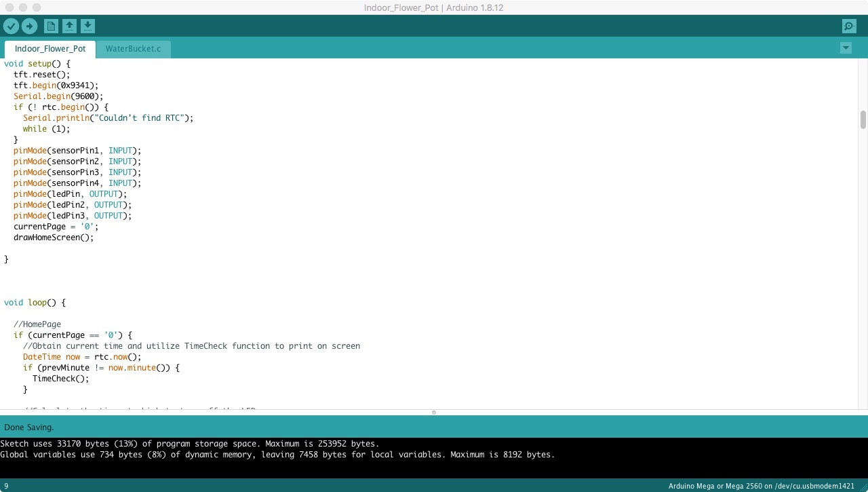Screen dimensions: 868x492
Task: Click the drawHomeScreen function call in setup
Action: (52, 237)
